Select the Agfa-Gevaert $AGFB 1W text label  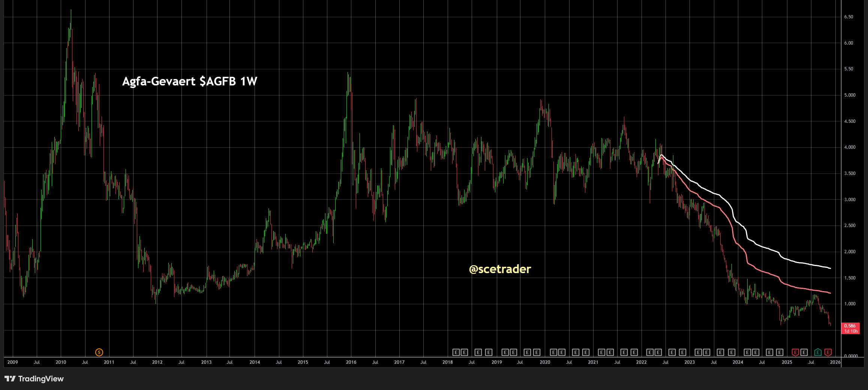pos(189,81)
